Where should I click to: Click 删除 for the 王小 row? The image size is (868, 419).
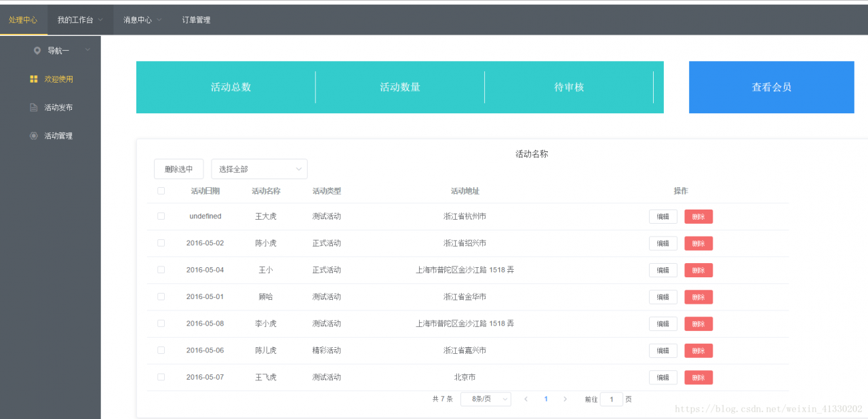click(698, 270)
